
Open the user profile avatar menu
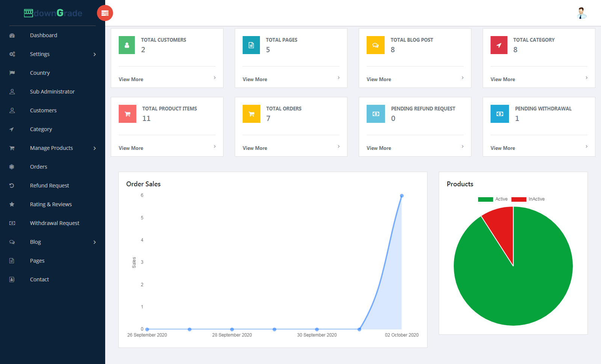581,13
